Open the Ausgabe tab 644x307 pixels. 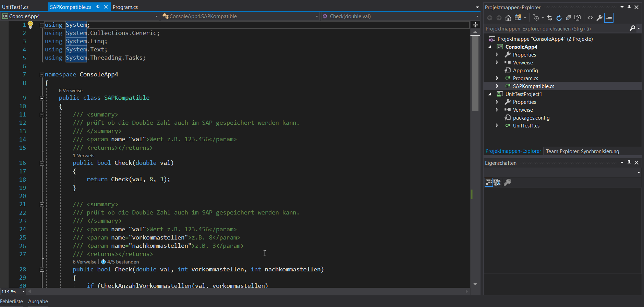click(x=38, y=302)
